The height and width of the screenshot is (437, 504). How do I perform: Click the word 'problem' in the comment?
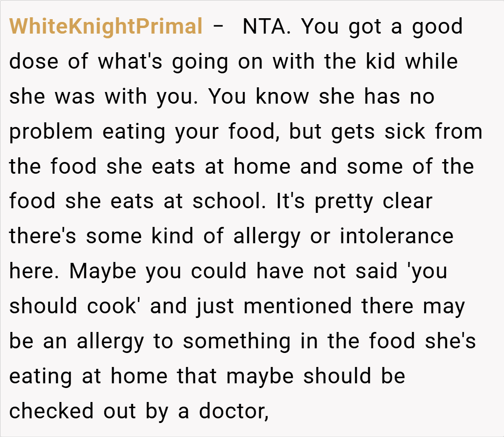coord(51,132)
